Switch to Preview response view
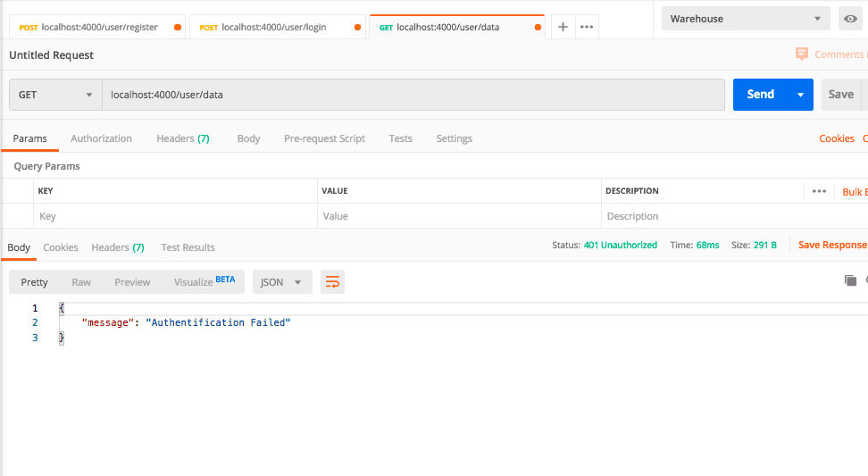 [132, 282]
